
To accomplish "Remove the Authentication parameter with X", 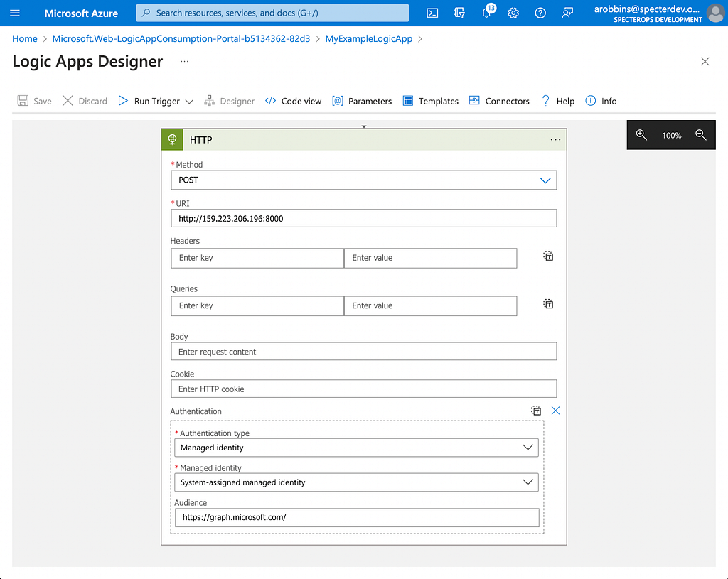I will pos(555,411).
